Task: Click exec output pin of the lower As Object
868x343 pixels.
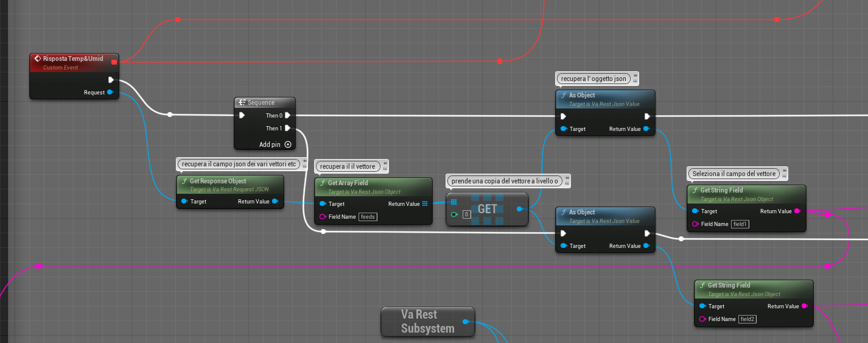Action: coord(648,233)
